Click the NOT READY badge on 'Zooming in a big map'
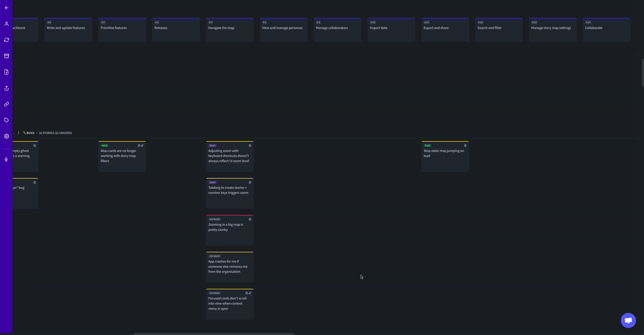The image size is (644, 335). (x=215, y=219)
